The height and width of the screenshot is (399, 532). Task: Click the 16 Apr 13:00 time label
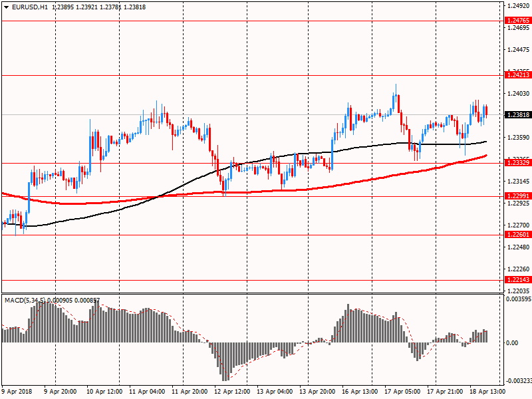coord(360,391)
